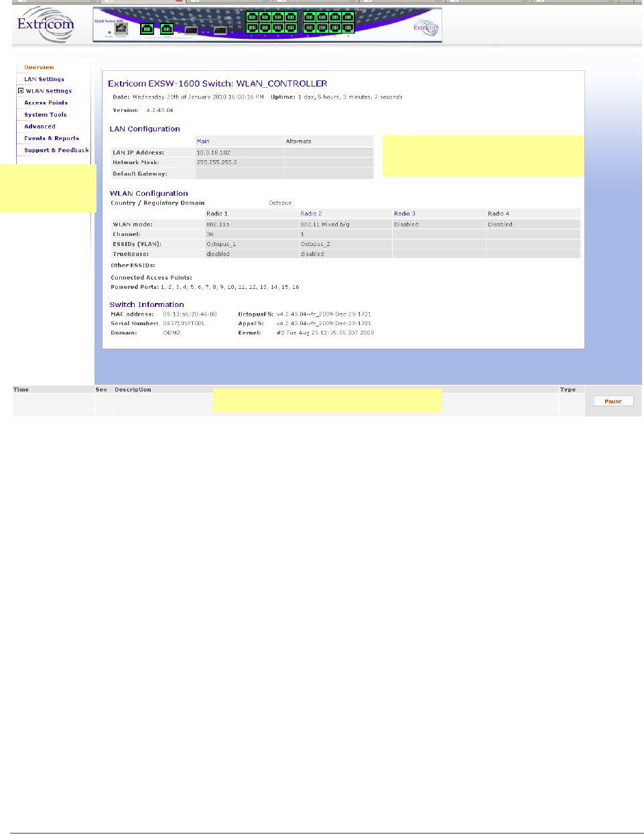Click the LAN IP address 10.0.18.102
644x834 pixels.
point(213,153)
